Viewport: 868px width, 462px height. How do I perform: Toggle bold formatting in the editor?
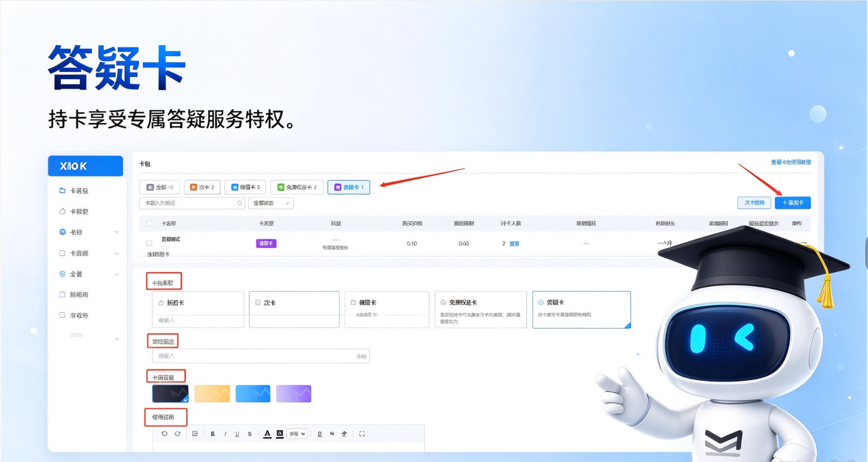pyautogui.click(x=212, y=434)
